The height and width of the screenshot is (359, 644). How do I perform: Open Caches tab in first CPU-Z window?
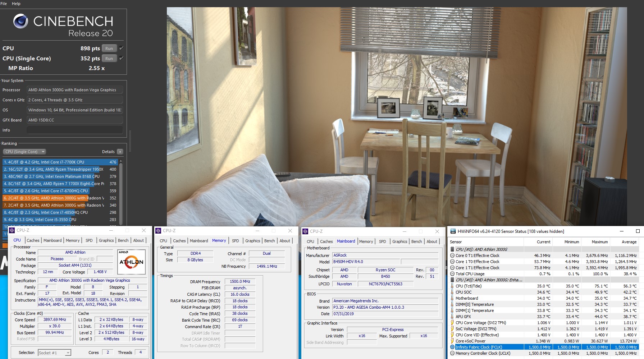33,241
